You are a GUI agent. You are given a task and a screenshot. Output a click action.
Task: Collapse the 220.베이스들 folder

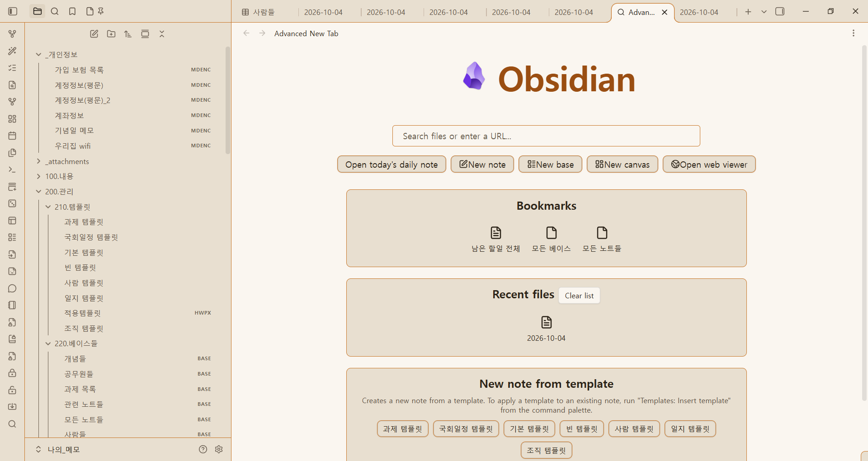pos(48,343)
